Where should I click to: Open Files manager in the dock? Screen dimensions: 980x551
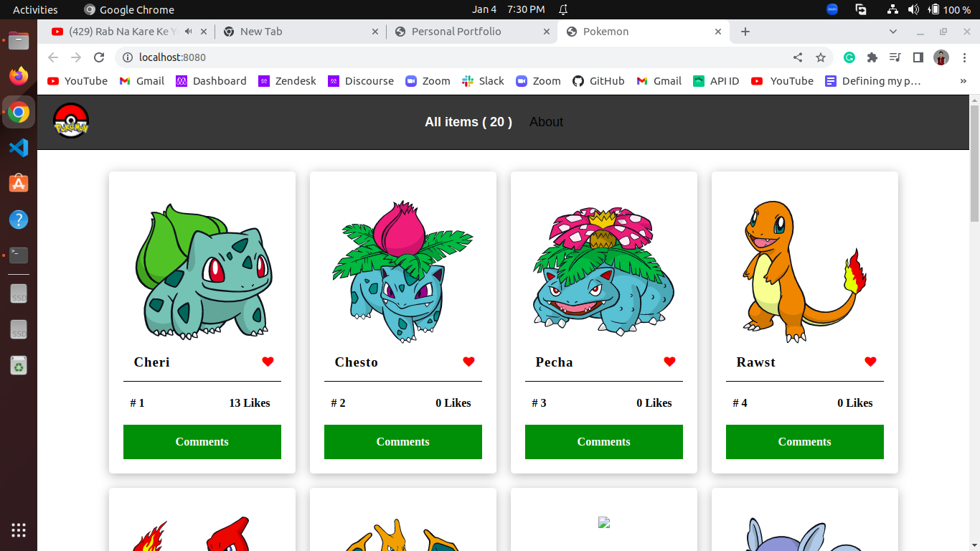click(19, 40)
